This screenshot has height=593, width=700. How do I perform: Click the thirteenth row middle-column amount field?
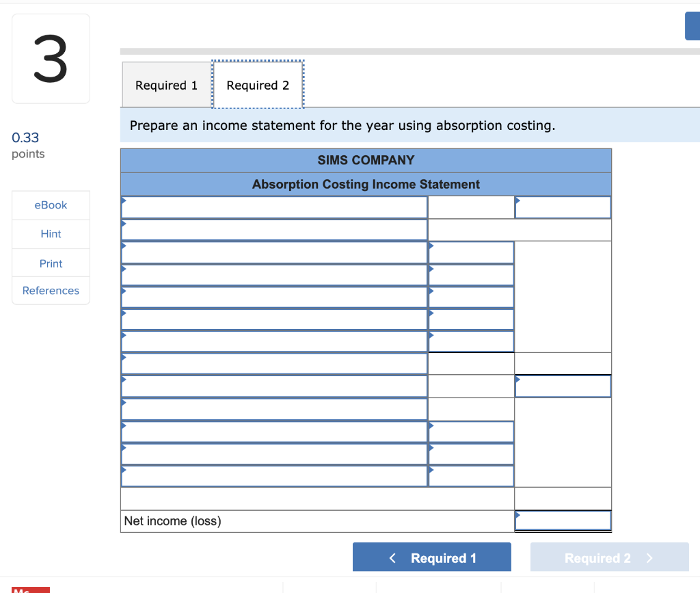point(472,477)
